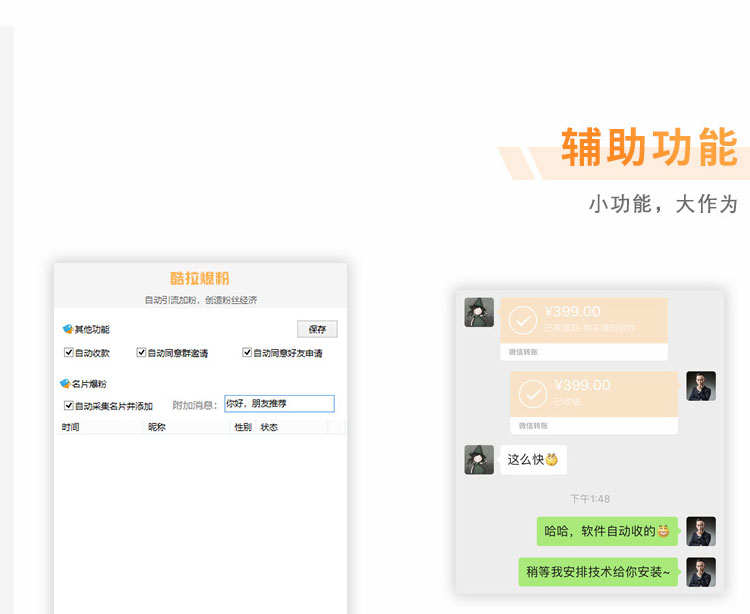The height and width of the screenshot is (614, 750).
Task: Click the 状态 column header
Action: (x=269, y=427)
